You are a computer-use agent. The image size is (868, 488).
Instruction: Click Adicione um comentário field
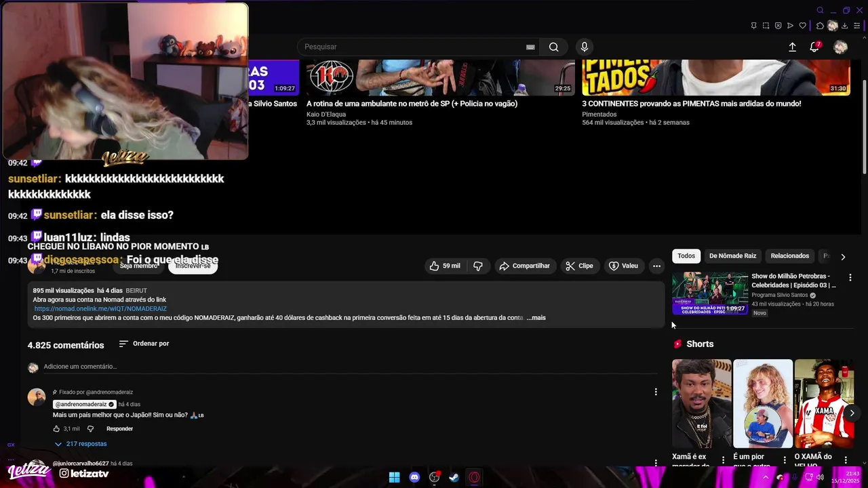tap(351, 367)
